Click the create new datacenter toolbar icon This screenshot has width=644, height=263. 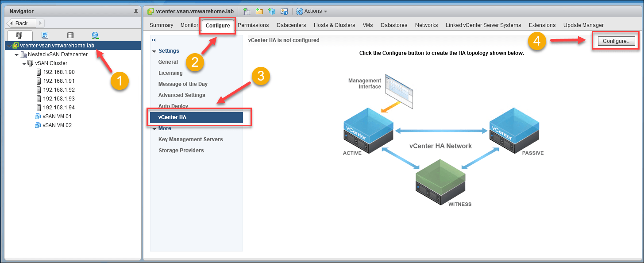click(247, 11)
